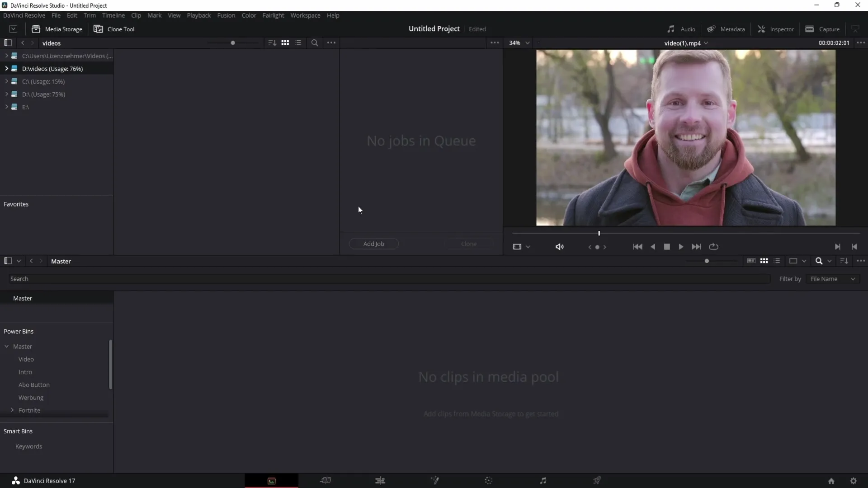
Task: Open the Playback menu
Action: pyautogui.click(x=199, y=15)
